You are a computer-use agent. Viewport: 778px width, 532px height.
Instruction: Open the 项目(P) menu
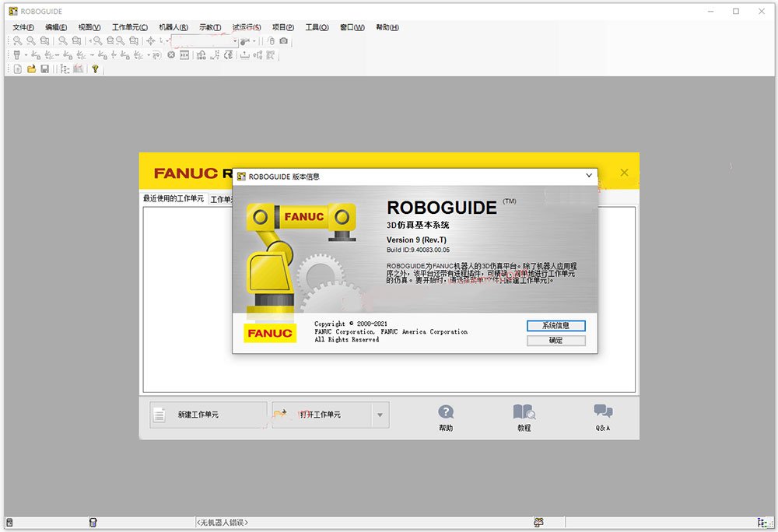[x=283, y=27]
